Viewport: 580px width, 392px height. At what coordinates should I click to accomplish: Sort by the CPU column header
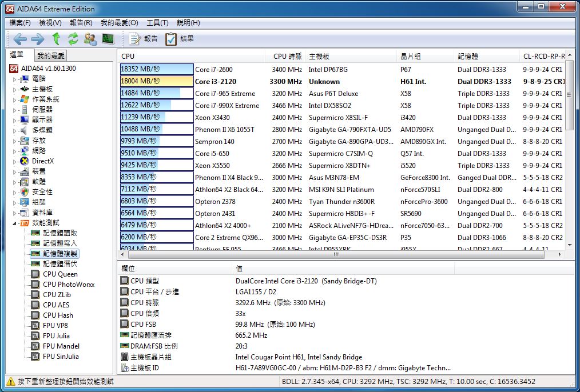(192, 57)
